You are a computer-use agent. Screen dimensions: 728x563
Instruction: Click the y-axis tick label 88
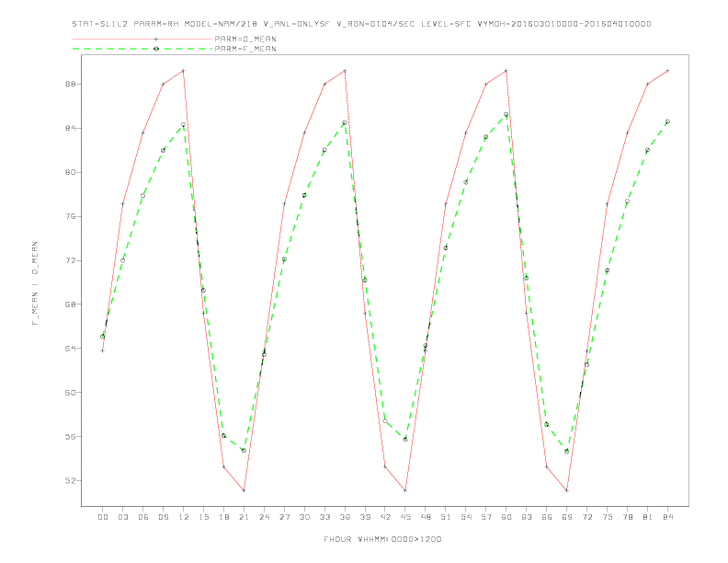71,84
